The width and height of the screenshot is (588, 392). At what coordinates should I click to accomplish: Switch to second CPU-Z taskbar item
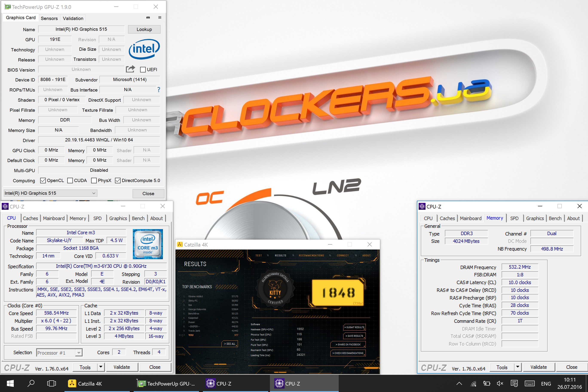click(304, 383)
